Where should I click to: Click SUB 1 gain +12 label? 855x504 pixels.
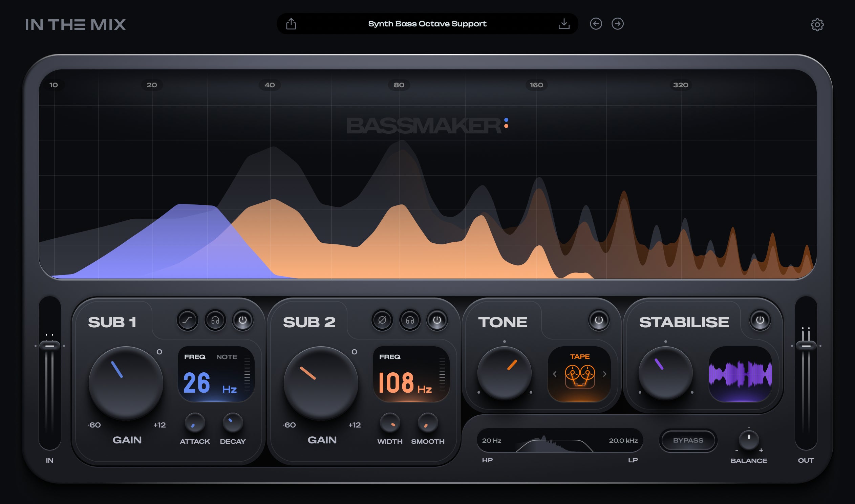(x=159, y=425)
